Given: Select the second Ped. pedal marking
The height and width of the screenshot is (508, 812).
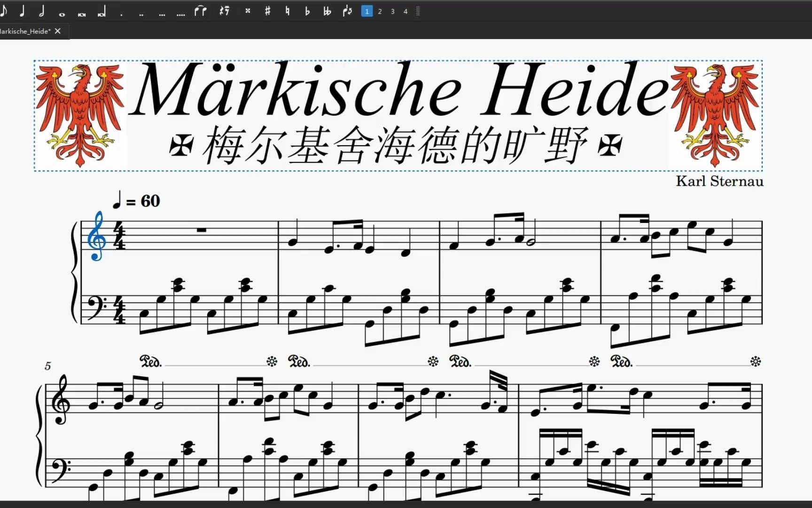Looking at the screenshot, I should coord(299,361).
